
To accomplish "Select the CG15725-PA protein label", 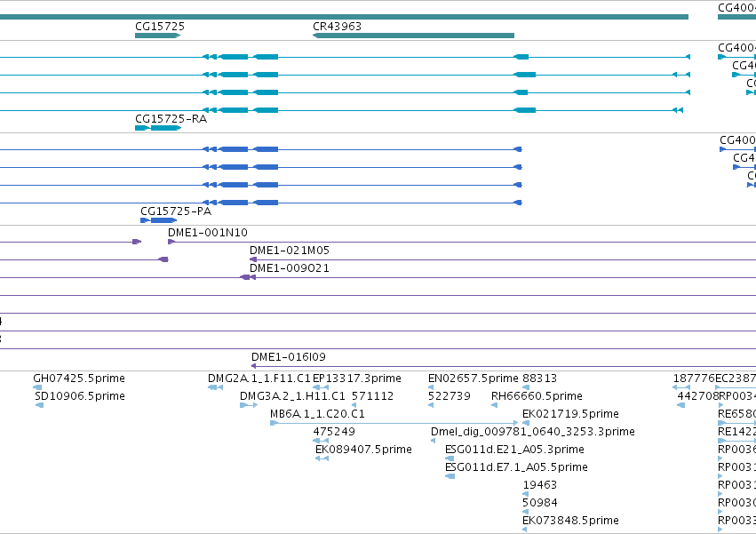I will [x=176, y=211].
